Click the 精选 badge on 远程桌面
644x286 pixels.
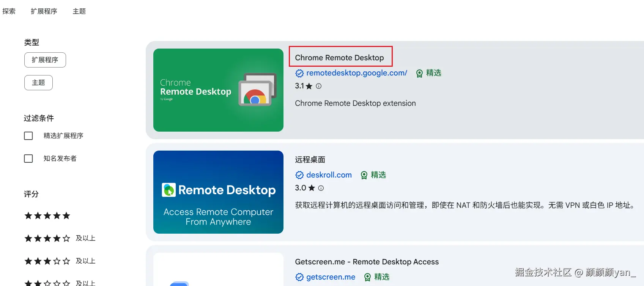click(x=373, y=175)
